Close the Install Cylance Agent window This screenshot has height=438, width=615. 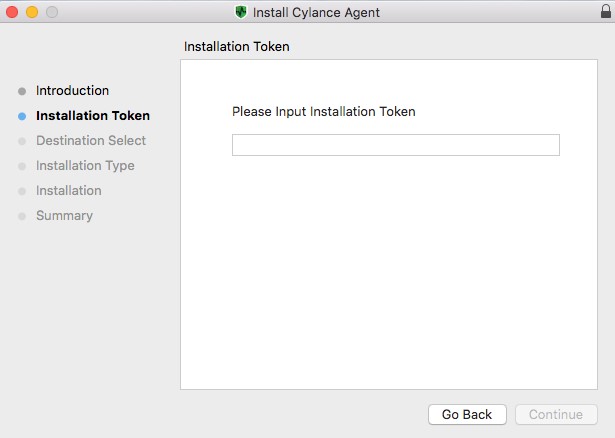[12, 13]
